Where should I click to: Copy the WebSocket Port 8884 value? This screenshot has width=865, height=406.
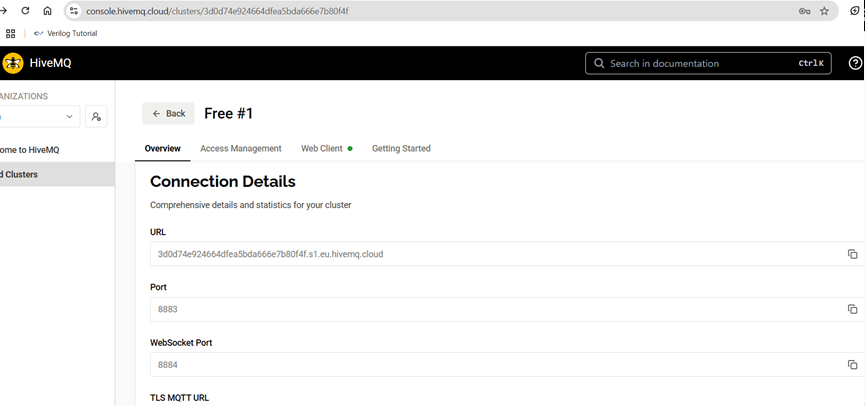pyautogui.click(x=852, y=365)
